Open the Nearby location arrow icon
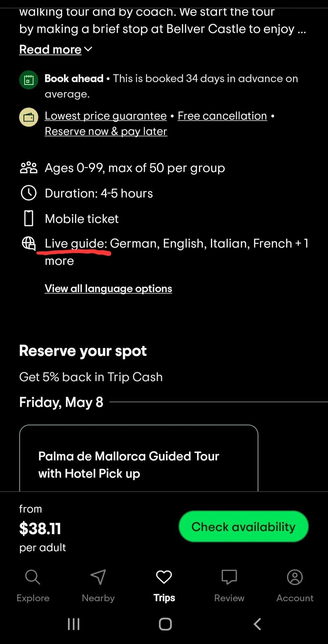This screenshot has width=328, height=644. point(98,577)
